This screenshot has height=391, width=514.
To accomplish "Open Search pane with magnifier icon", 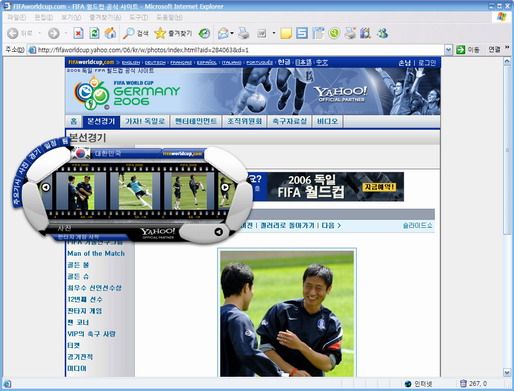I will click(128, 33).
